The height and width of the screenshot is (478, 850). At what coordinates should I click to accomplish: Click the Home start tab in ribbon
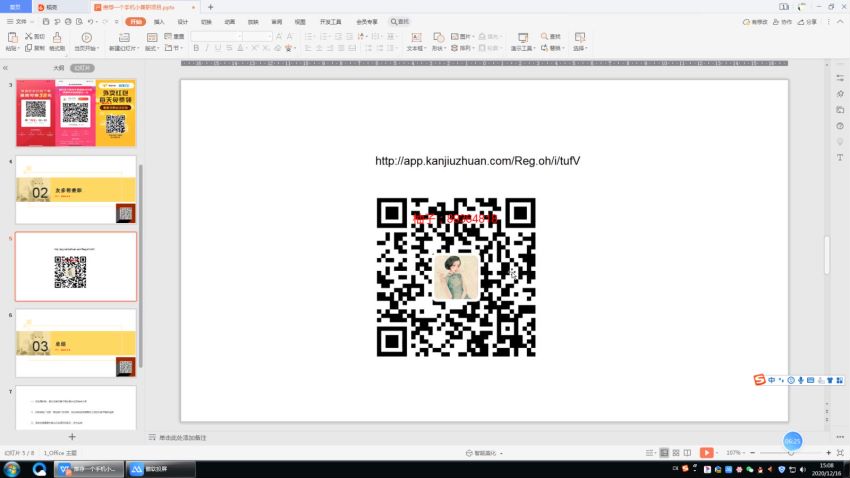tap(136, 22)
